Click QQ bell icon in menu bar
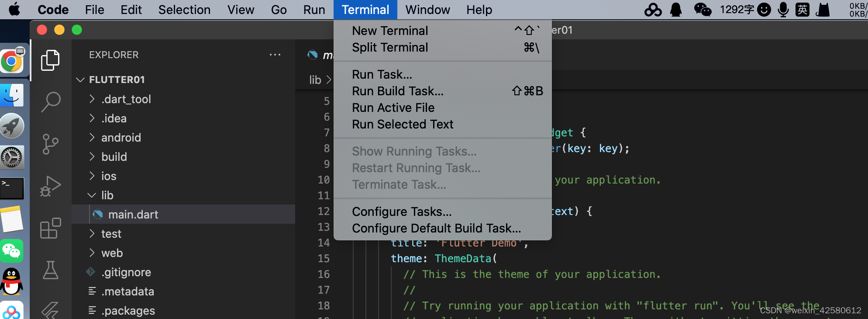The image size is (868, 319). pyautogui.click(x=676, y=10)
